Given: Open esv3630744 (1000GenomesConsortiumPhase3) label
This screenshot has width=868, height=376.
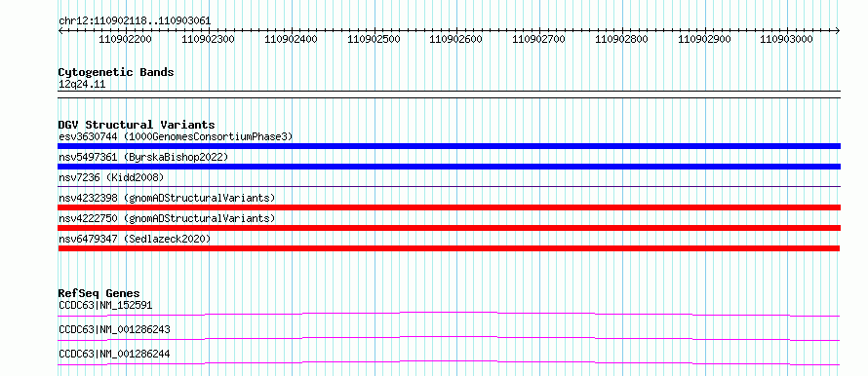Looking at the screenshot, I should click(176, 136).
